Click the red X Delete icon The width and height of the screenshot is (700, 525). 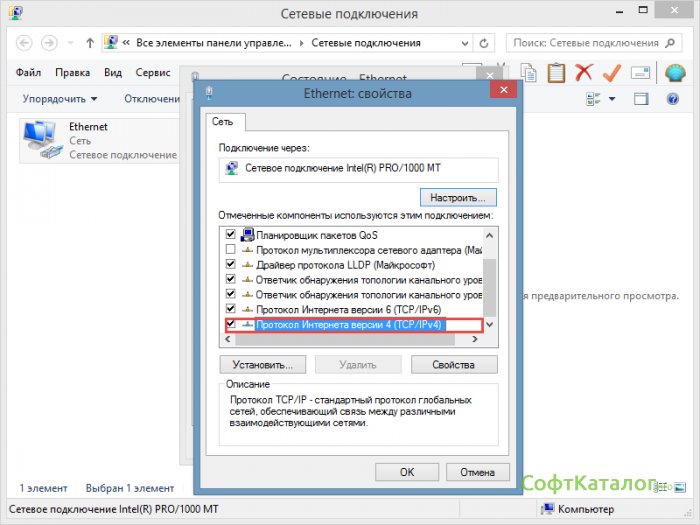584,73
